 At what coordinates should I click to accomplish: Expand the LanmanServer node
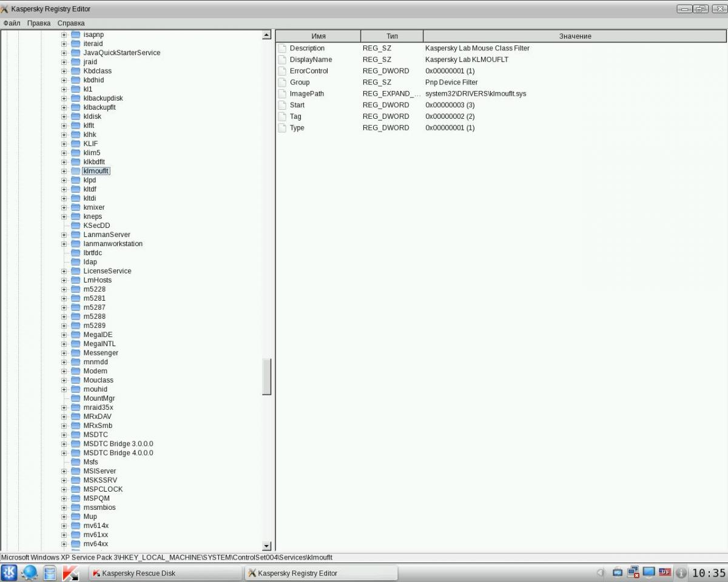64,235
